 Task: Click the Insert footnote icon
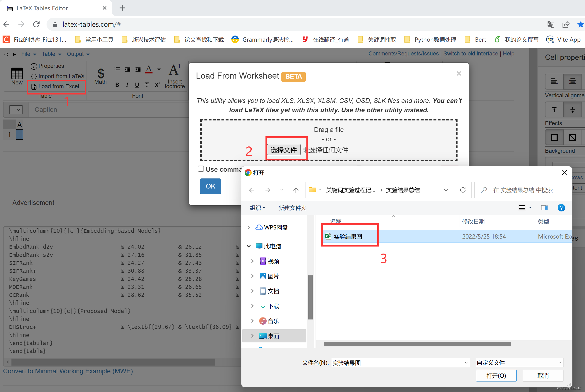tap(174, 70)
